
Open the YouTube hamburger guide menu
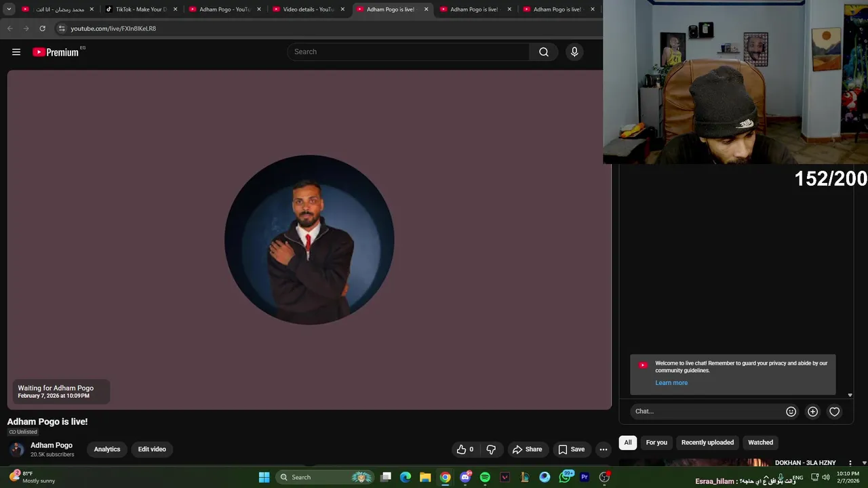[x=16, y=52]
